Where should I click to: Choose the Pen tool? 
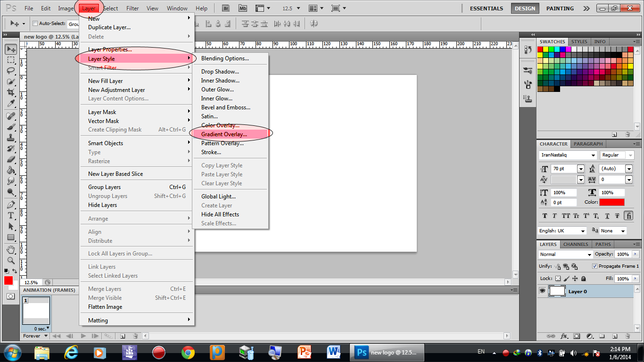pyautogui.click(x=10, y=205)
